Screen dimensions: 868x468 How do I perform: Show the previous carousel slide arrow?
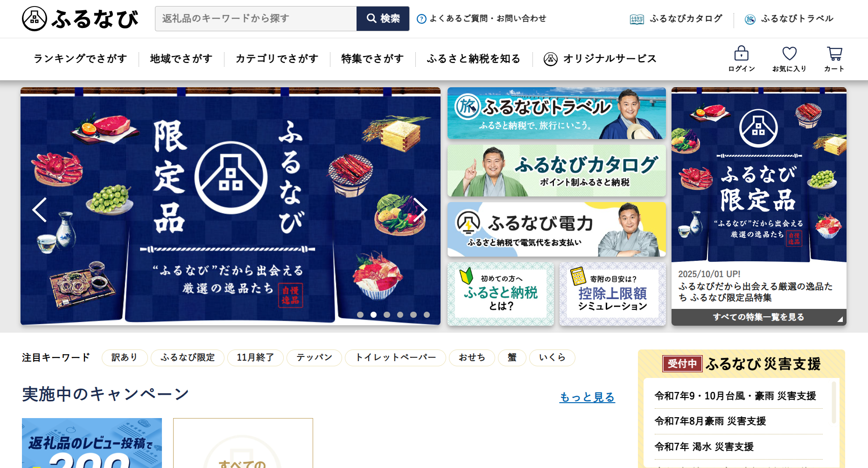(x=40, y=210)
